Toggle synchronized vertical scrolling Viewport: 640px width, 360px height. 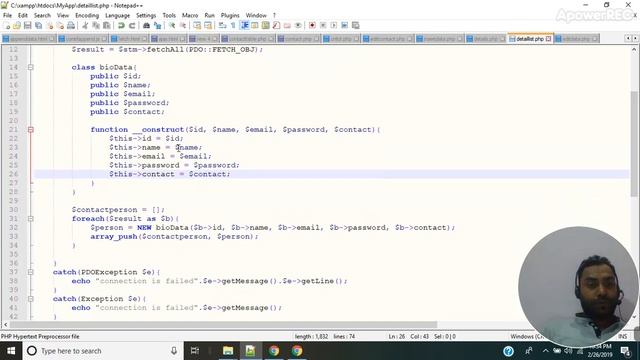[x=197, y=25]
